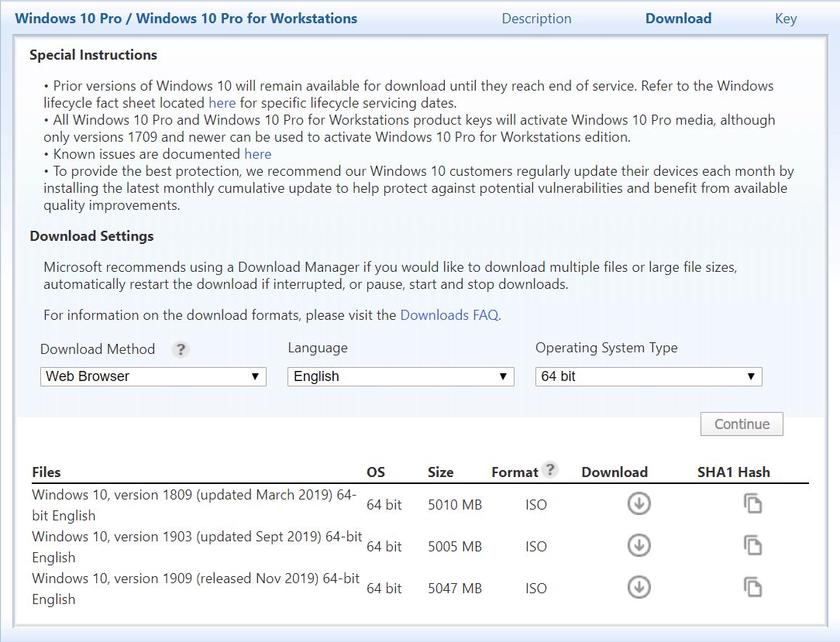Click the product title Windows 10 Pro heading

pyautogui.click(x=186, y=19)
